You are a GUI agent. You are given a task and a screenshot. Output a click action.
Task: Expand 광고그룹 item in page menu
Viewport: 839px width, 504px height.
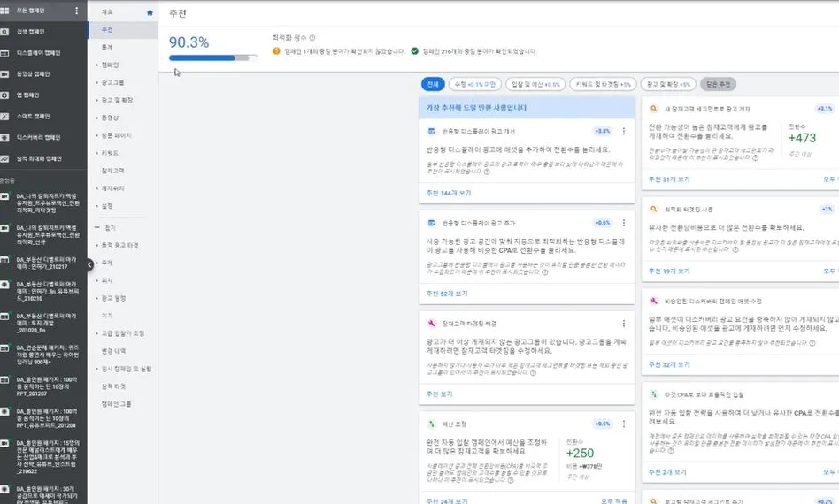coord(96,83)
